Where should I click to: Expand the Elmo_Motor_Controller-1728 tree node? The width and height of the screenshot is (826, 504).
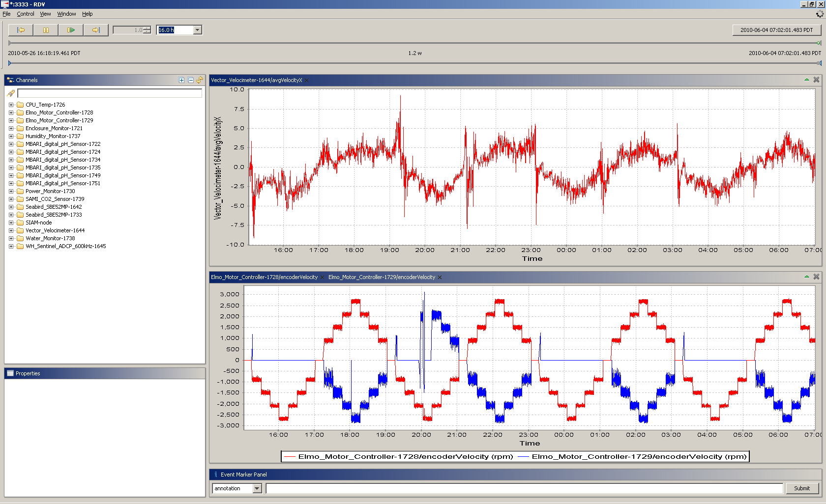click(x=11, y=112)
